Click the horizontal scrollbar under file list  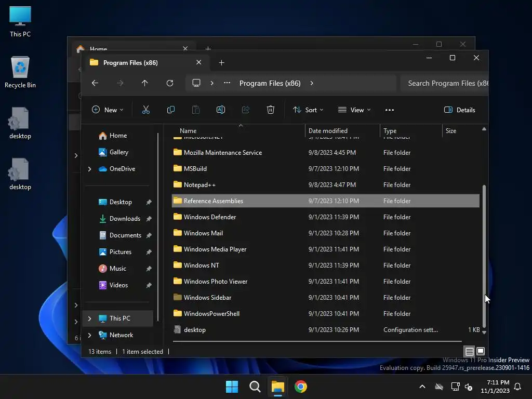click(x=317, y=341)
